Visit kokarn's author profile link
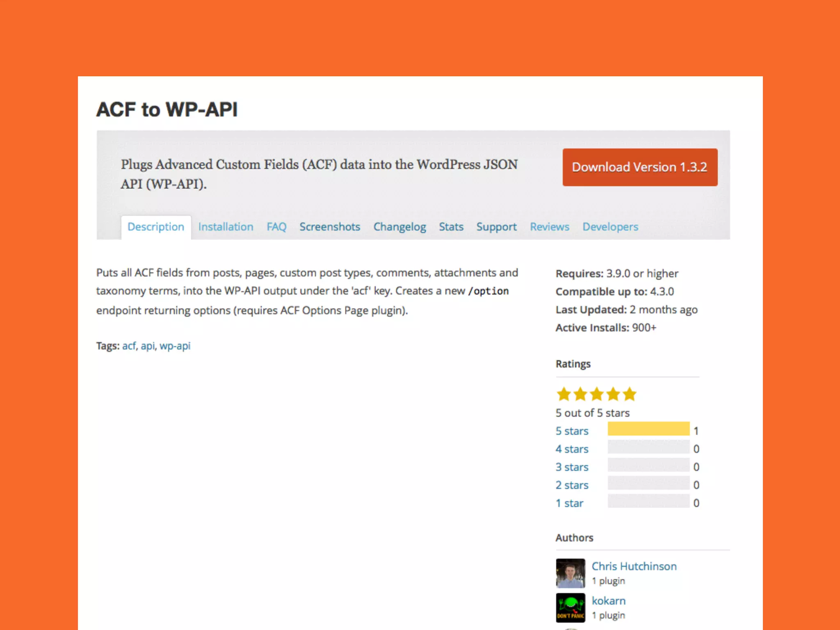The height and width of the screenshot is (630, 840). tap(608, 601)
